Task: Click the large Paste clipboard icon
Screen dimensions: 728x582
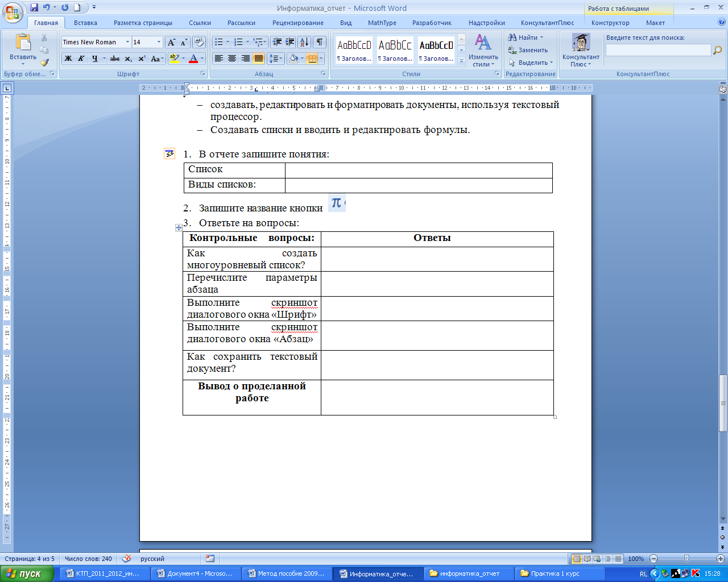Action: (23, 43)
